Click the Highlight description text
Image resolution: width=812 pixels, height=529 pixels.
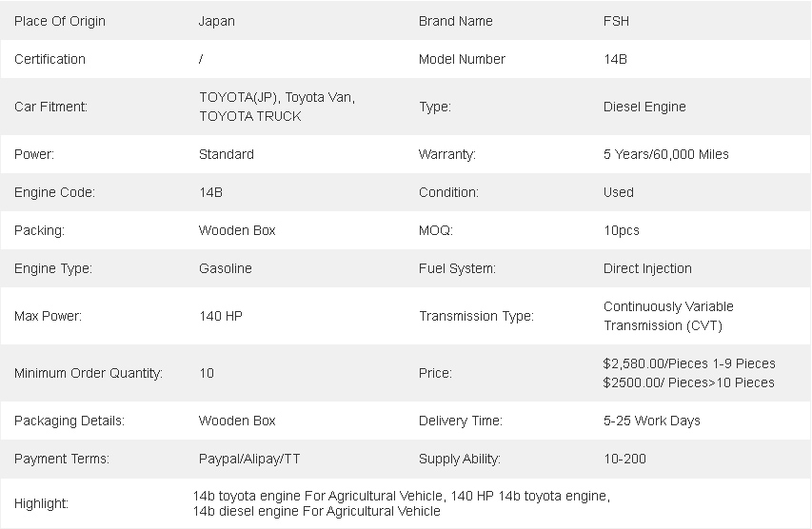[x=402, y=503]
